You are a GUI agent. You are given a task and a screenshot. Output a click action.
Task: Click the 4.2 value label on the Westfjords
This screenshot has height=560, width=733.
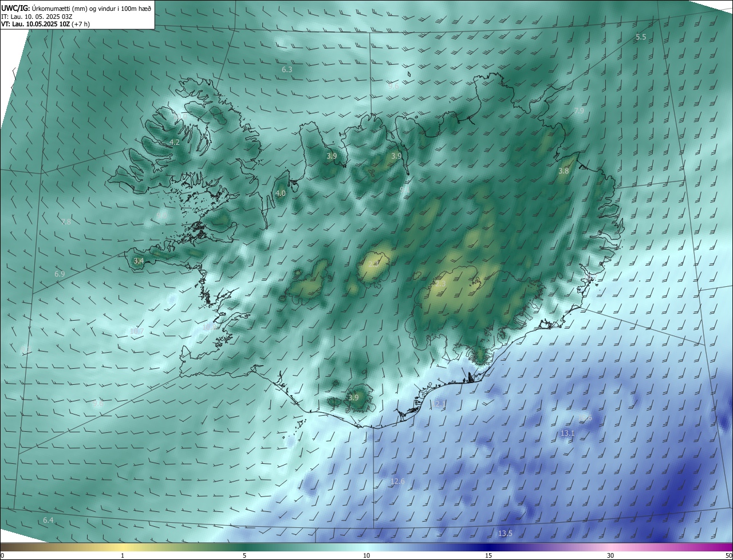[x=175, y=142]
